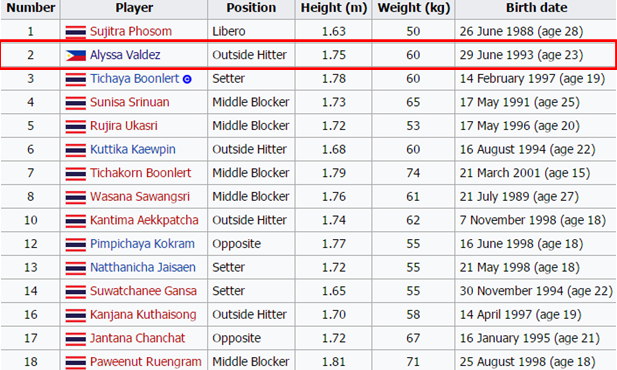Image resolution: width=617 pixels, height=370 pixels.
Task: Click the Jantana Chanchat player name
Action: pos(137,338)
